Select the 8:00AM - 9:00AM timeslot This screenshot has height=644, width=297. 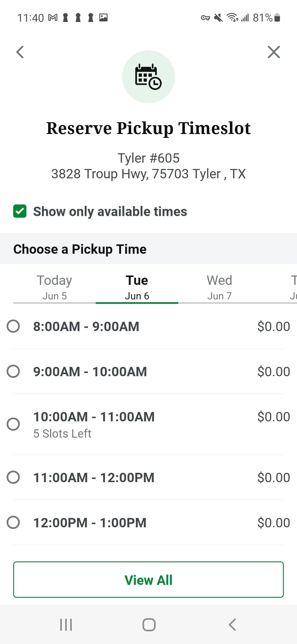[x=13, y=326]
